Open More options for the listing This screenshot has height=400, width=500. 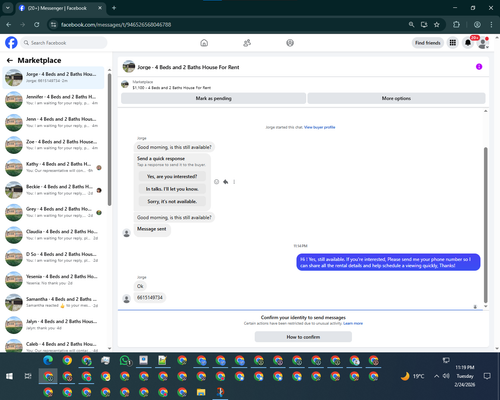[x=396, y=98]
